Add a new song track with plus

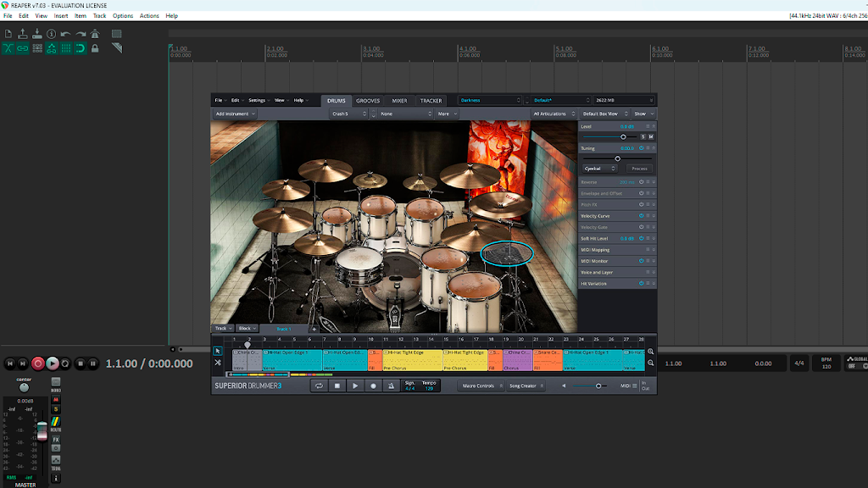(314, 330)
